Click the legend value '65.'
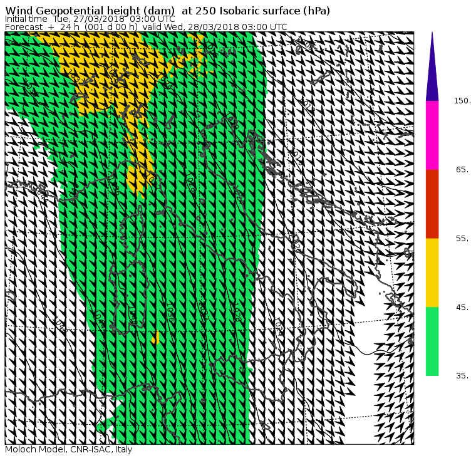 pyautogui.click(x=462, y=169)
